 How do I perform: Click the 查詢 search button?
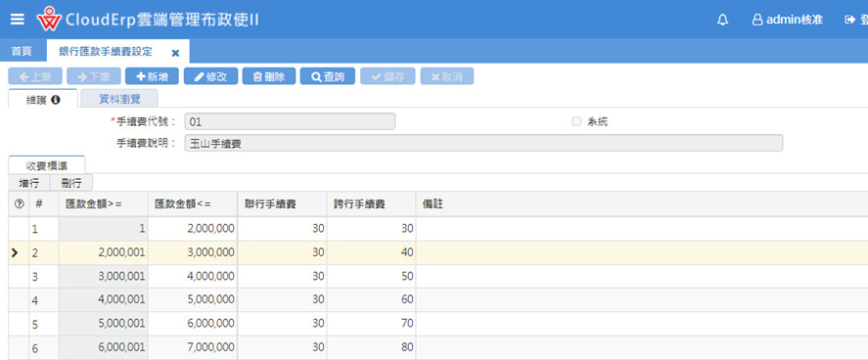click(328, 76)
